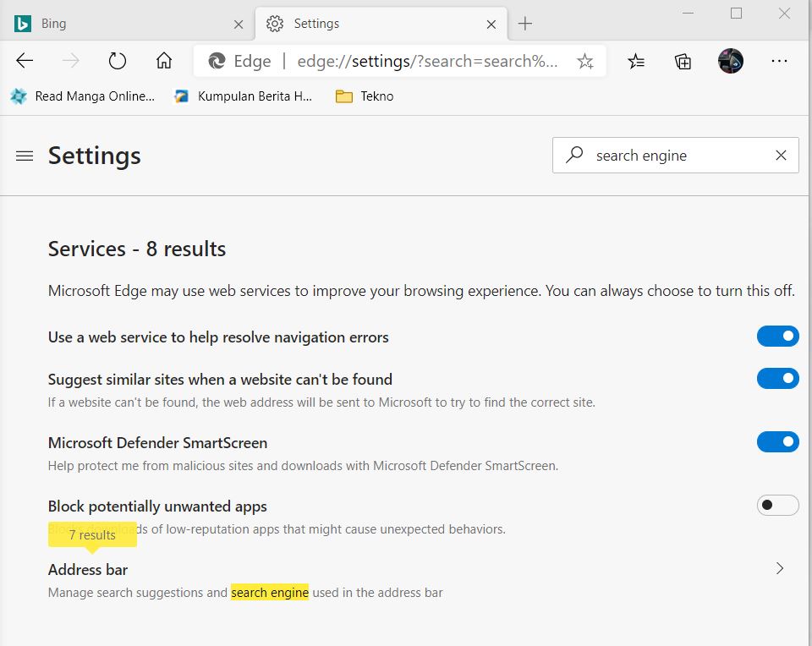The width and height of the screenshot is (812, 646).
Task: Click the Home icon
Action: pos(163,61)
